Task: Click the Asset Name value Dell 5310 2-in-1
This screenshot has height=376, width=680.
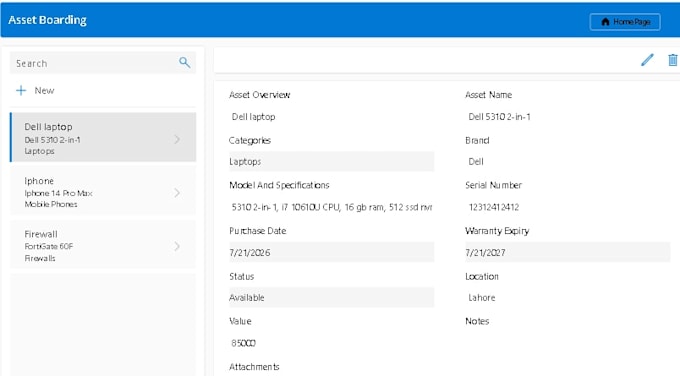Action: pyautogui.click(x=499, y=117)
